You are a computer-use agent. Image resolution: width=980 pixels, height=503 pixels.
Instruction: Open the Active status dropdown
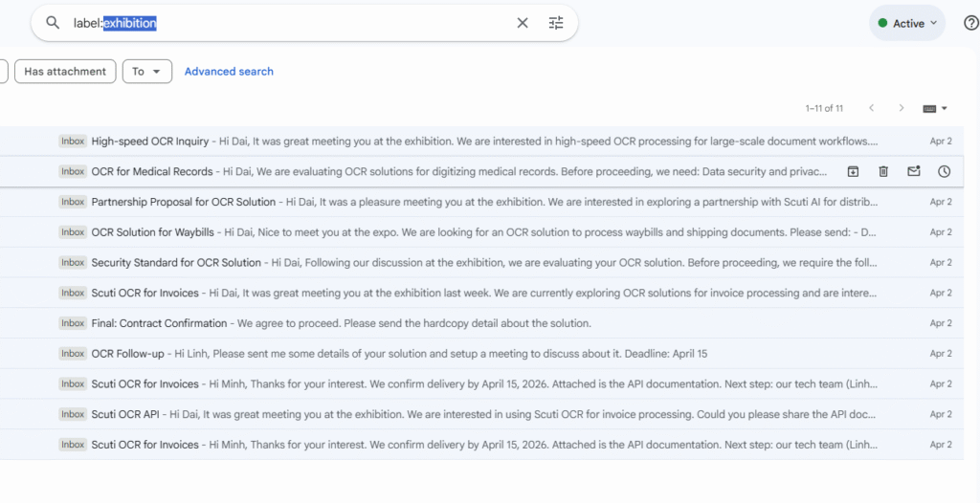[x=907, y=23]
